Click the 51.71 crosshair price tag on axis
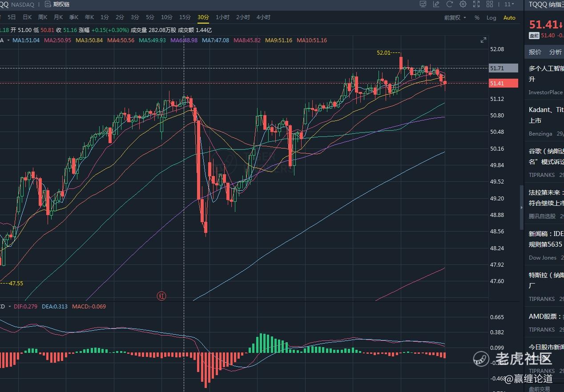The height and width of the screenshot is (392, 564). pyautogui.click(x=504, y=68)
